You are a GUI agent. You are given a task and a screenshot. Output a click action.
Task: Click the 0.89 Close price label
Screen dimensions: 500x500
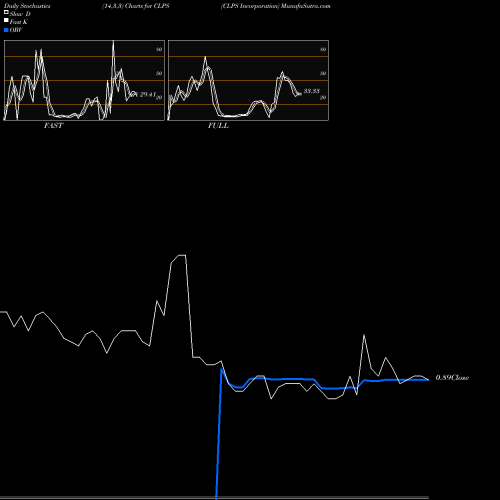[452, 378]
